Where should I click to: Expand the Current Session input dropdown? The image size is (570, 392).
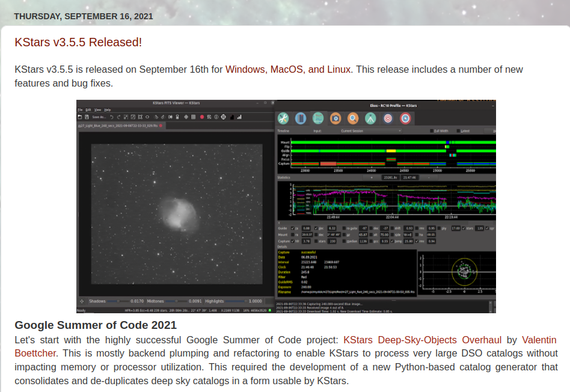pyautogui.click(x=371, y=131)
